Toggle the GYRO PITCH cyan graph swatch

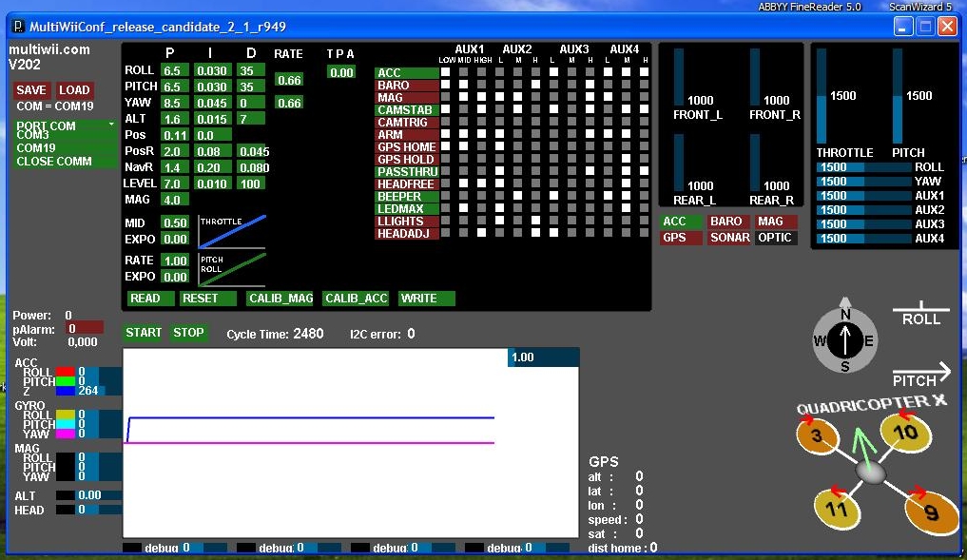pyautogui.click(x=65, y=424)
